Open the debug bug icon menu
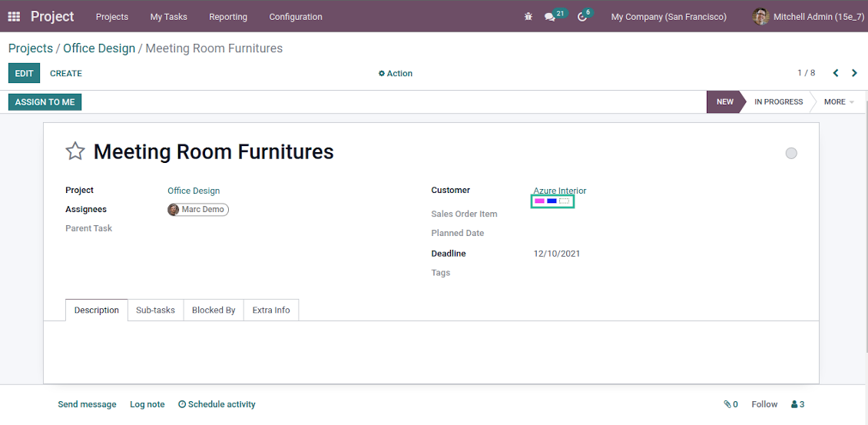 point(528,16)
